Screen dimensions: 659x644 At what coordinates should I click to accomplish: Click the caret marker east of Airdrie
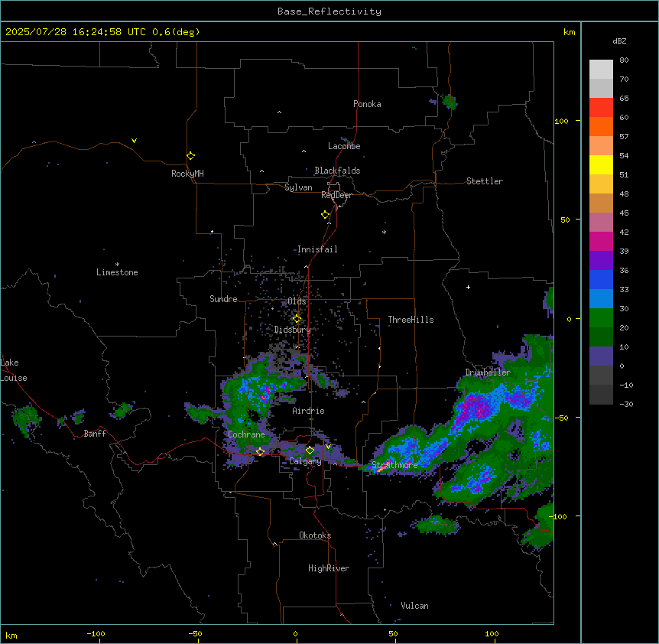364,402
